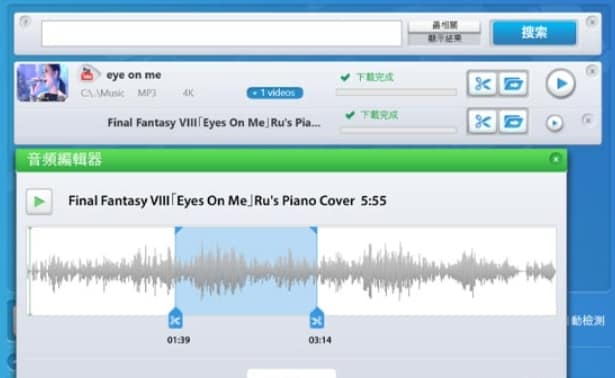615x378 pixels.
Task: Click the lower small option button beside search
Action: pos(444,38)
